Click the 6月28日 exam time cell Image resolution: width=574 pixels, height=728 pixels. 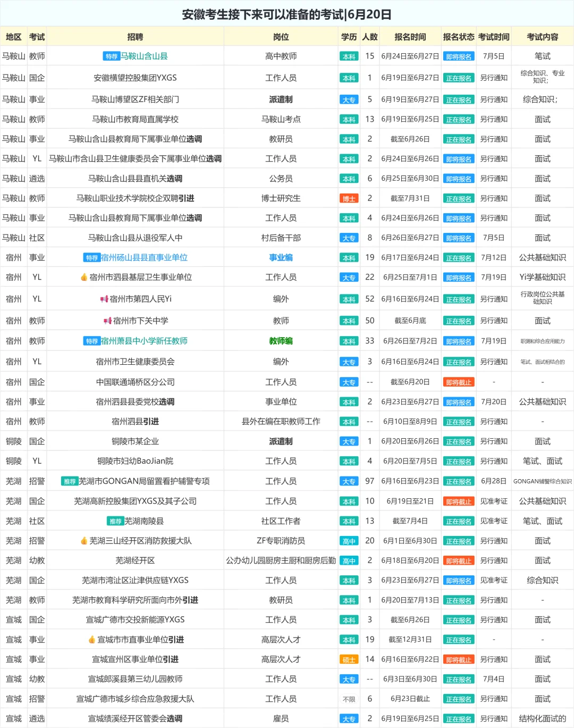point(494,481)
